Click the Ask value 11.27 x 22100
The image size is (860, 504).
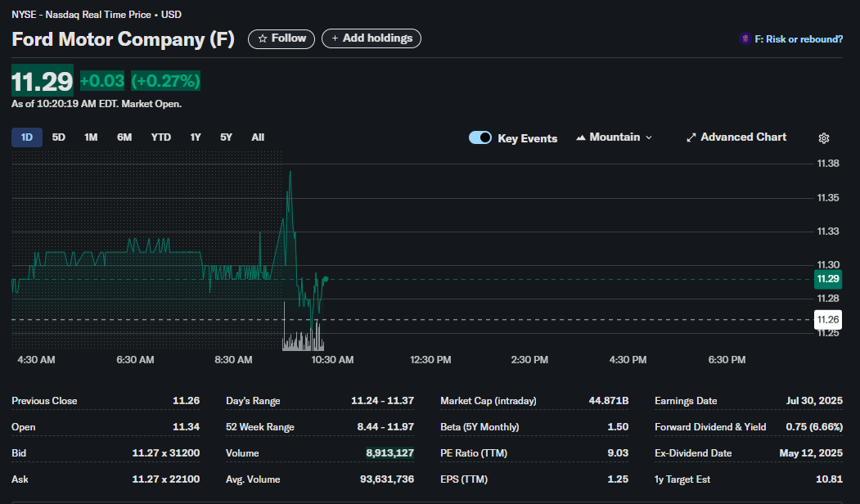pyautogui.click(x=165, y=479)
